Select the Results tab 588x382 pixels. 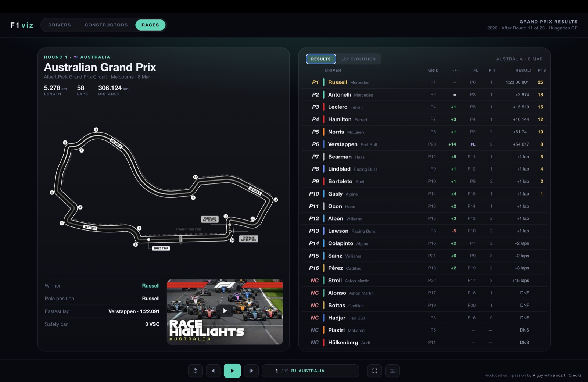pos(321,59)
